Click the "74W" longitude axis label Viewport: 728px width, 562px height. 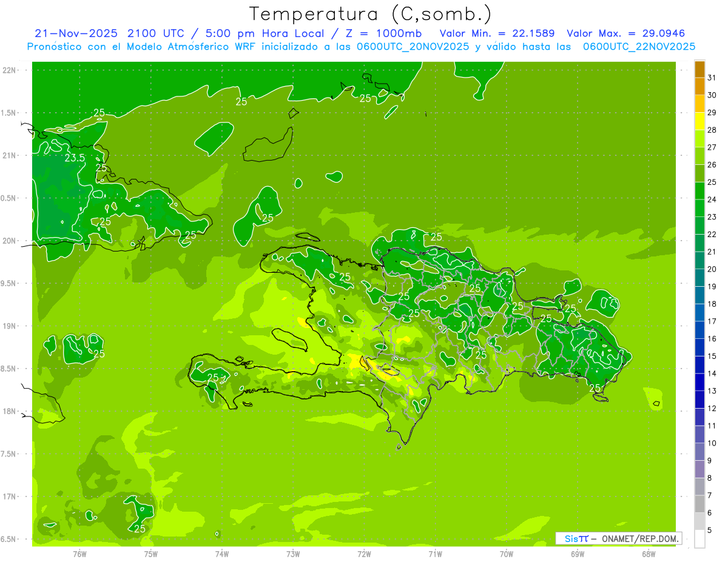coord(222,554)
